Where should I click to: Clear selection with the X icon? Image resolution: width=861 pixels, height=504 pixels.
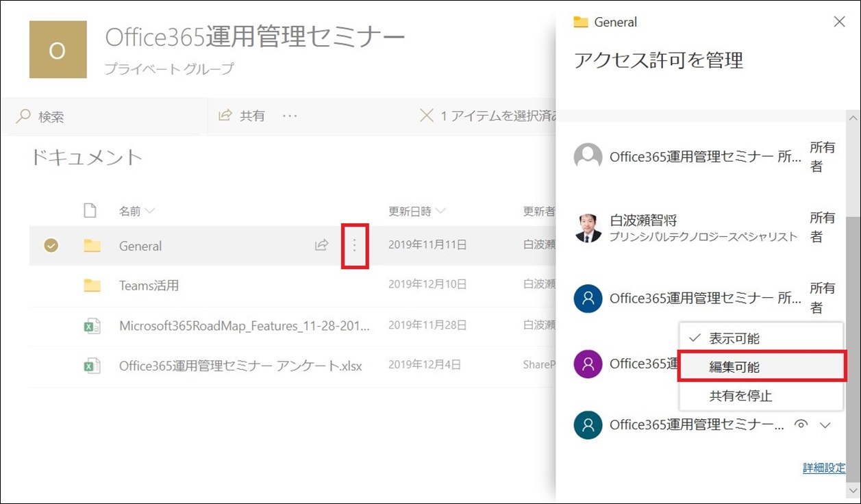click(426, 116)
